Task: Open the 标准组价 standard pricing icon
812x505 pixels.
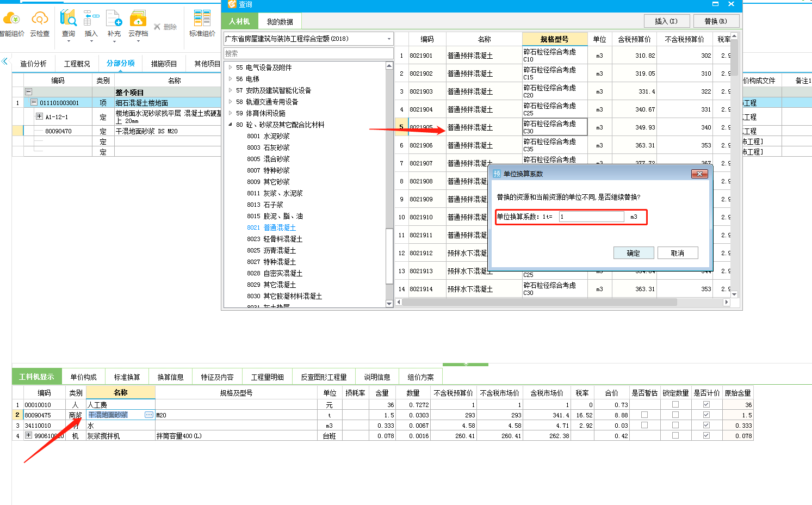Action: point(202,18)
